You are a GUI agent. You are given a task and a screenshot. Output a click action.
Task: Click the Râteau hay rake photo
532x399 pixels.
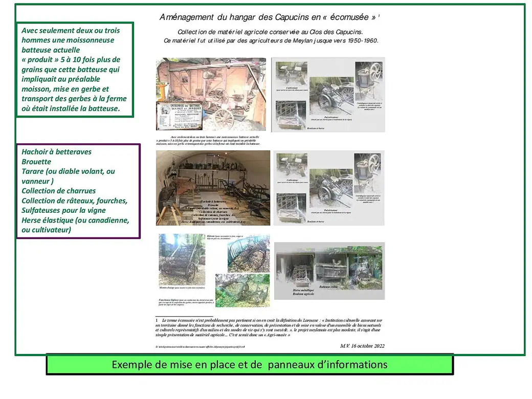tap(249, 253)
